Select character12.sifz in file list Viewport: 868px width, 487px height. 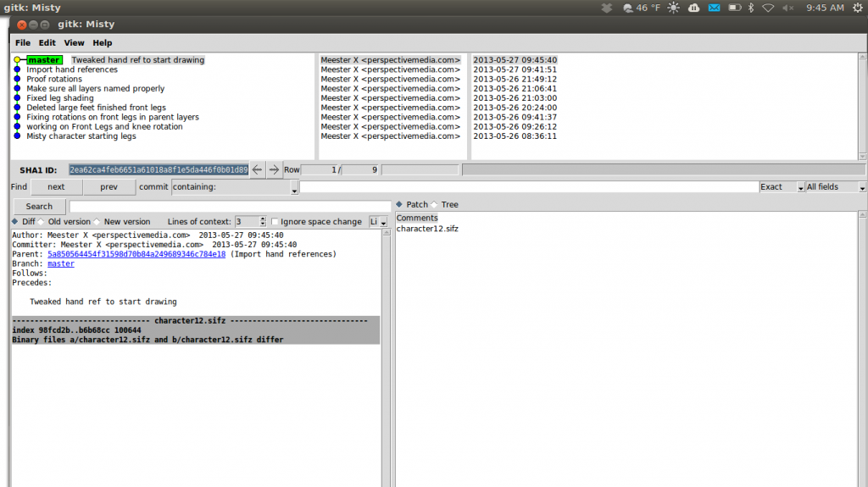coord(427,229)
